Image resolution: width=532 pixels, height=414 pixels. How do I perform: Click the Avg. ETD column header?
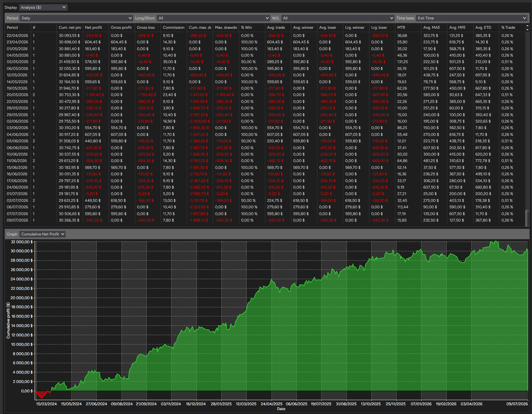click(x=486, y=27)
